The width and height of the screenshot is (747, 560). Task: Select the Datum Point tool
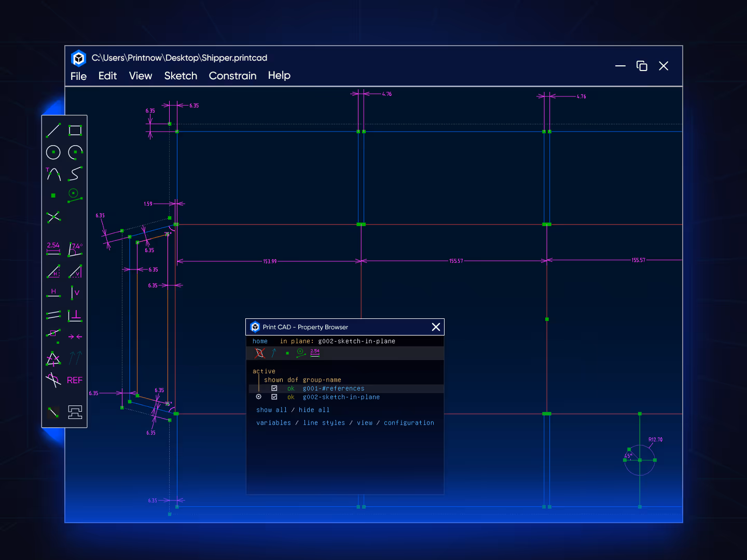click(53, 196)
